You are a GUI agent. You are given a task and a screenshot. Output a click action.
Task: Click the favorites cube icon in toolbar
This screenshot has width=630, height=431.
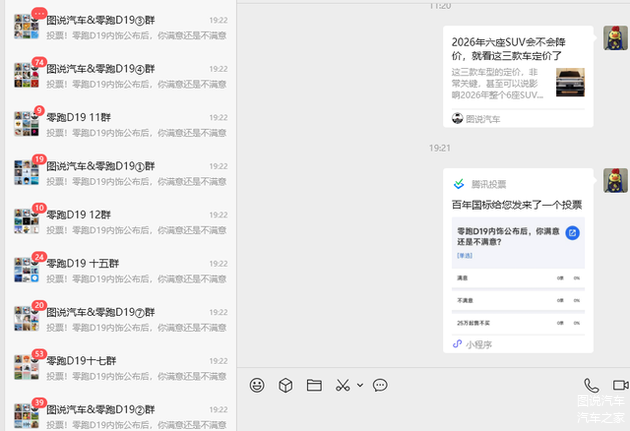(285, 385)
